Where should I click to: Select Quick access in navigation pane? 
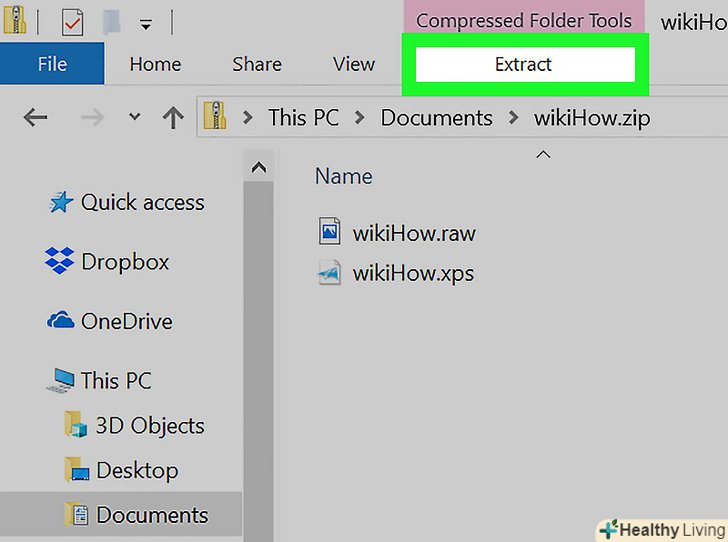[x=143, y=202]
